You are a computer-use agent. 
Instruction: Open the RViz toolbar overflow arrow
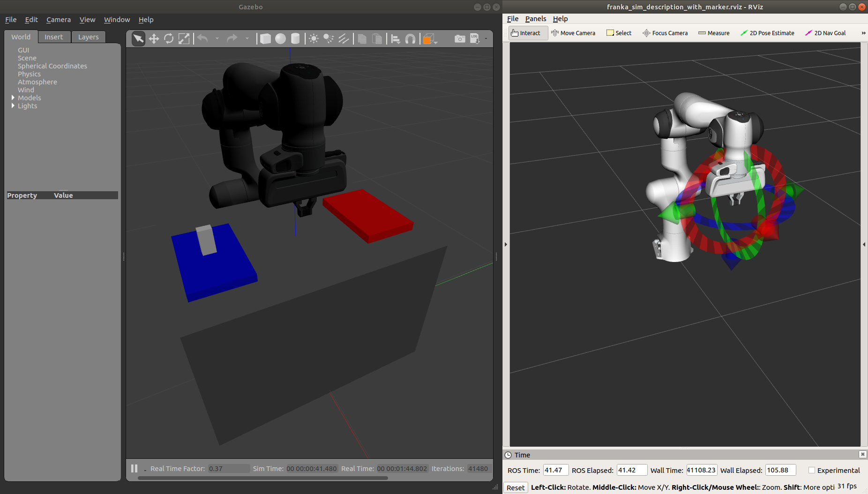(863, 33)
